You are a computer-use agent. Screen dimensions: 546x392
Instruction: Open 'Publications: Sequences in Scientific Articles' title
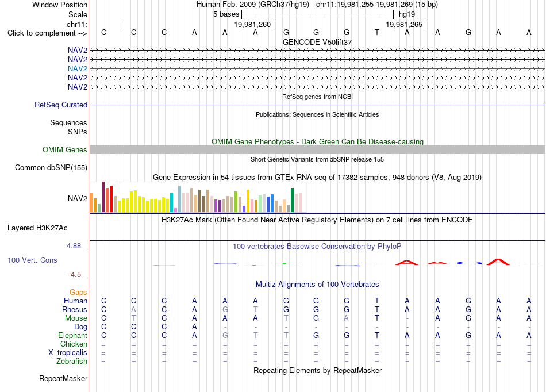[317, 114]
